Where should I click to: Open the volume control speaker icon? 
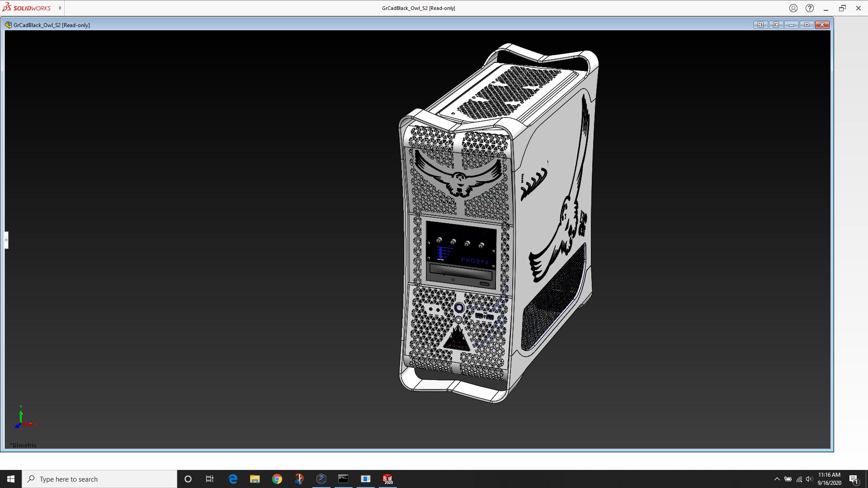[x=809, y=479]
